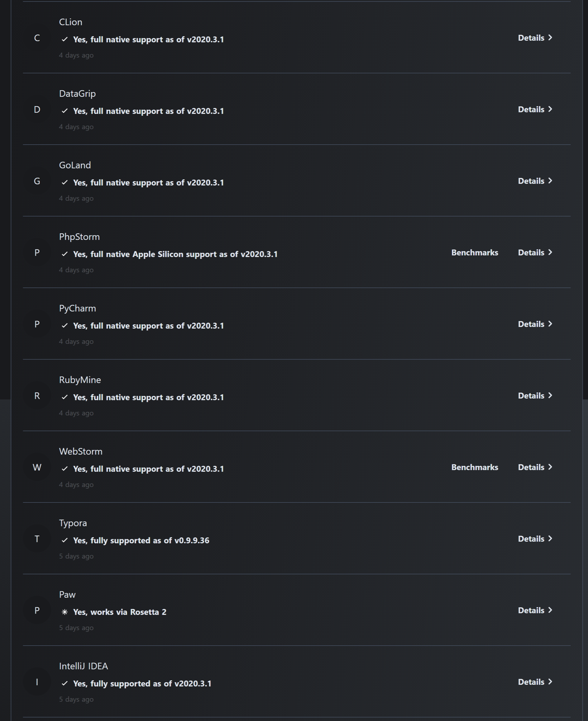Show Details for IntelliJ IDEA

click(535, 682)
